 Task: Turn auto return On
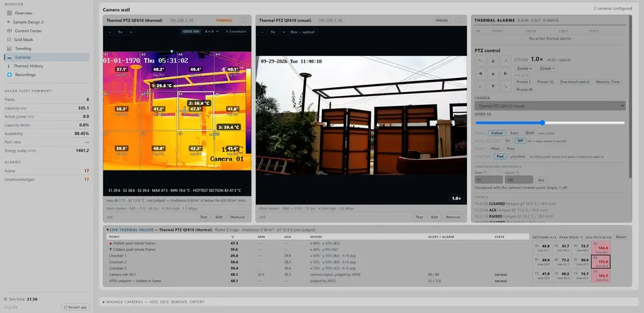508,140
